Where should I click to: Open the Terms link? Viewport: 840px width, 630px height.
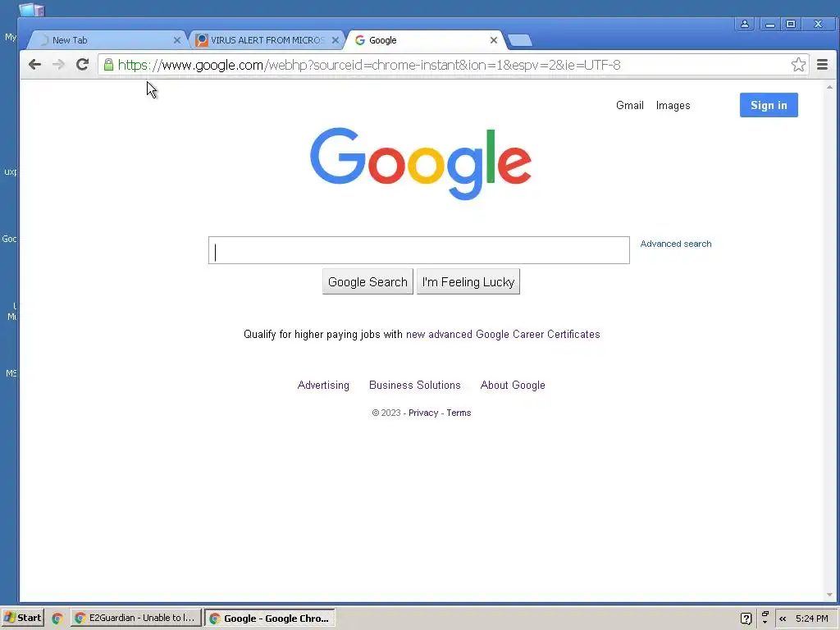[x=459, y=413]
